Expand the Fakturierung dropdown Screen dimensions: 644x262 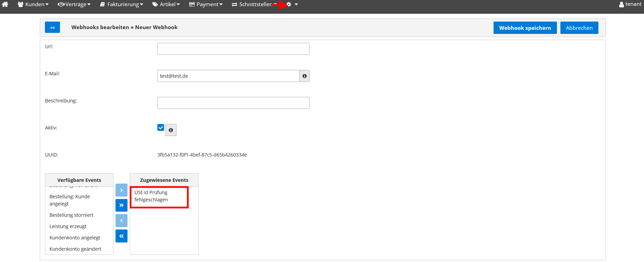(x=122, y=4)
